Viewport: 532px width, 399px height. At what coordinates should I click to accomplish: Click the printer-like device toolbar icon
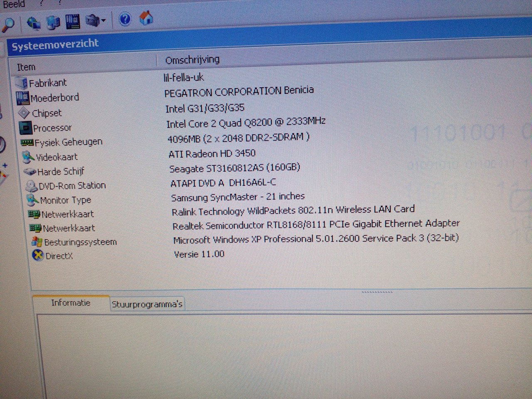coord(93,20)
